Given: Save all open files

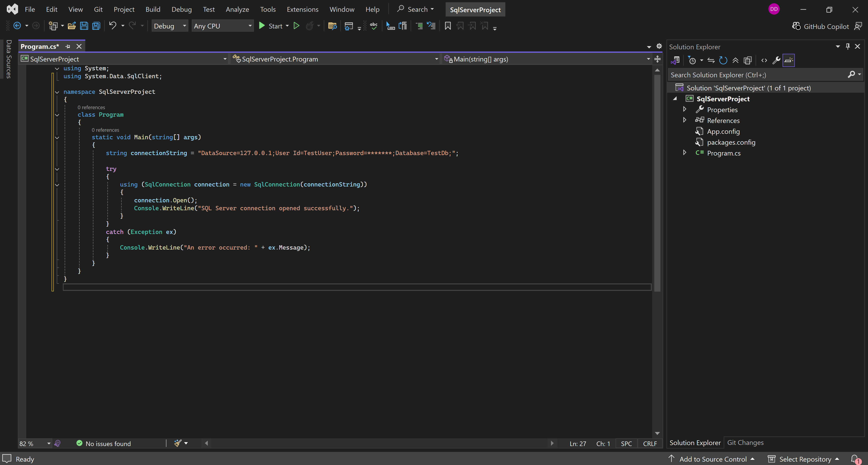Looking at the screenshot, I should point(96,26).
